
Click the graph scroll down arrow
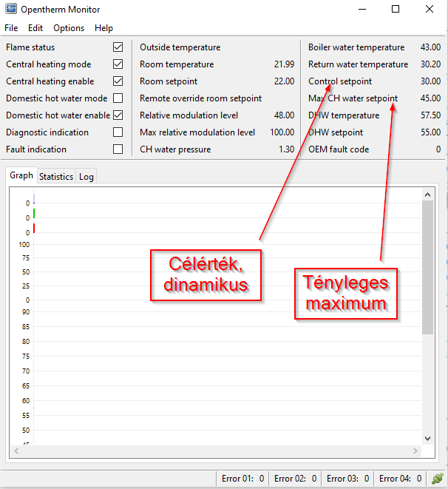[428, 439]
